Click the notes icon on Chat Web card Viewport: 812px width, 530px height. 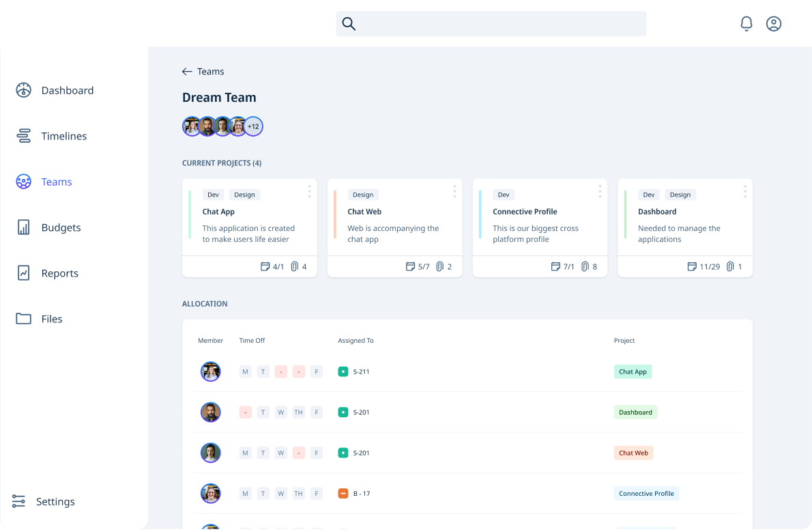[410, 266]
